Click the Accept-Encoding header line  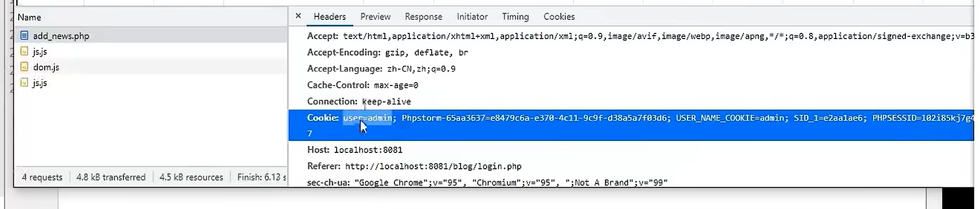pos(388,53)
